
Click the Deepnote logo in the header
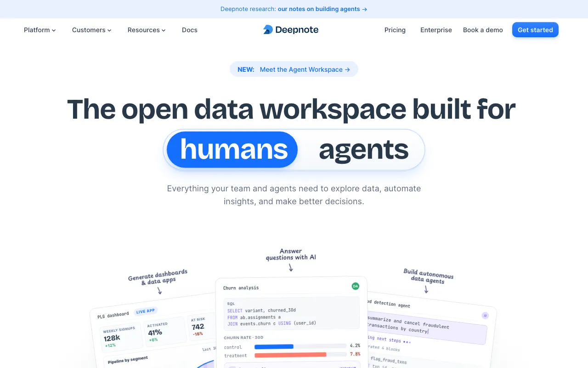coord(291,30)
